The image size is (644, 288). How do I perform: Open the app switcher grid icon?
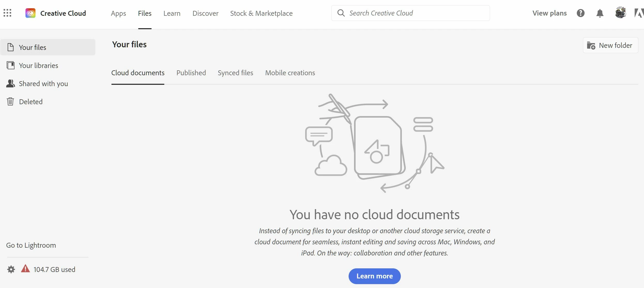click(7, 13)
